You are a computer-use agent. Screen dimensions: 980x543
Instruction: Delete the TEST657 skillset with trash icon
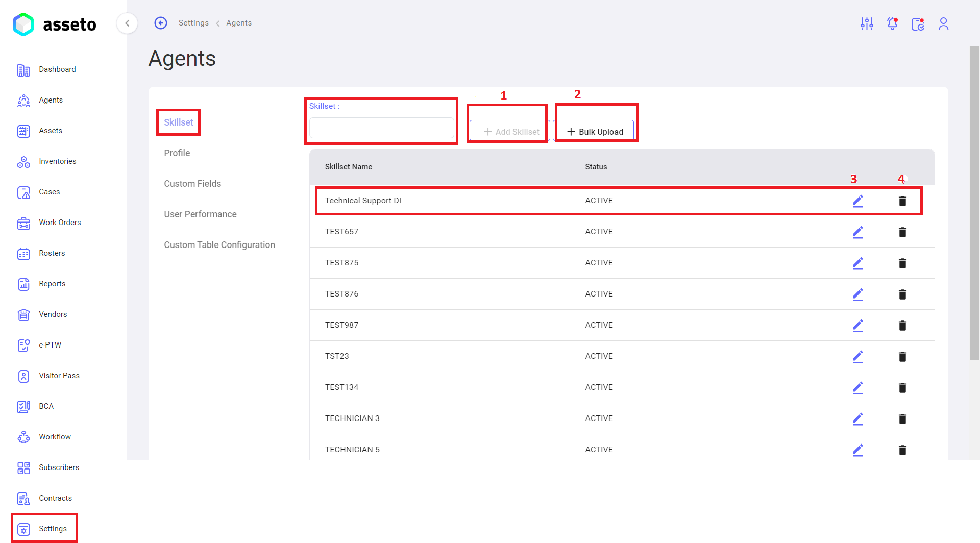(902, 232)
